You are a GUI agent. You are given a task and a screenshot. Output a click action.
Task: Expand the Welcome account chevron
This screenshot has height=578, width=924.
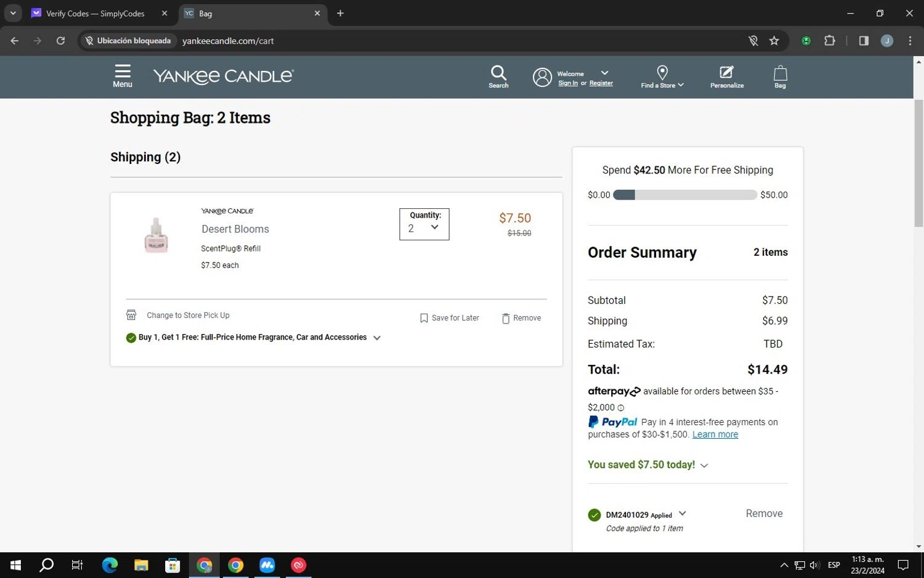click(604, 73)
